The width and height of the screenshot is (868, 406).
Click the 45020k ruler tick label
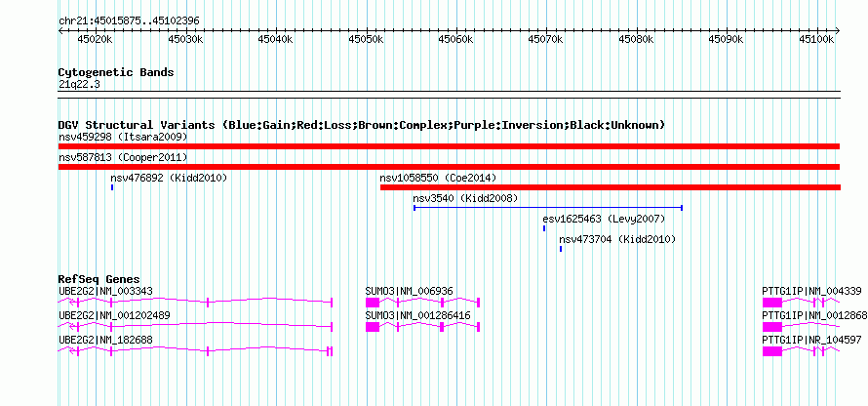(96, 40)
